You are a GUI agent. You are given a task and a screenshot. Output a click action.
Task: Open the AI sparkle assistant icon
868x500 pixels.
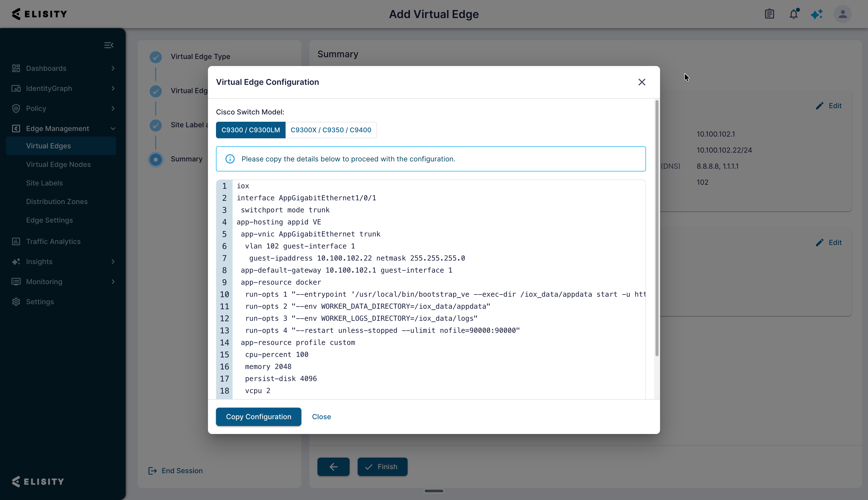point(817,14)
